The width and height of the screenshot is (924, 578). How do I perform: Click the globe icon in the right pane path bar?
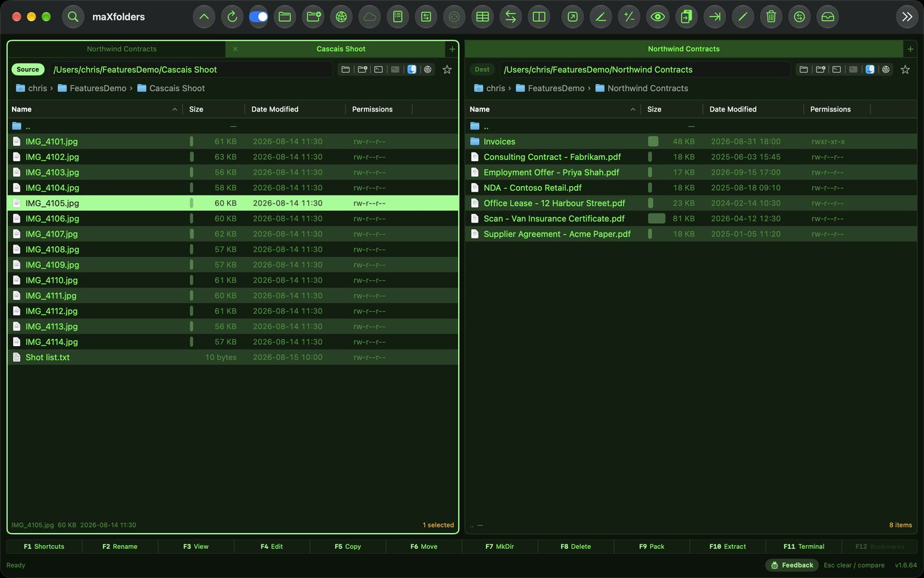(x=886, y=69)
